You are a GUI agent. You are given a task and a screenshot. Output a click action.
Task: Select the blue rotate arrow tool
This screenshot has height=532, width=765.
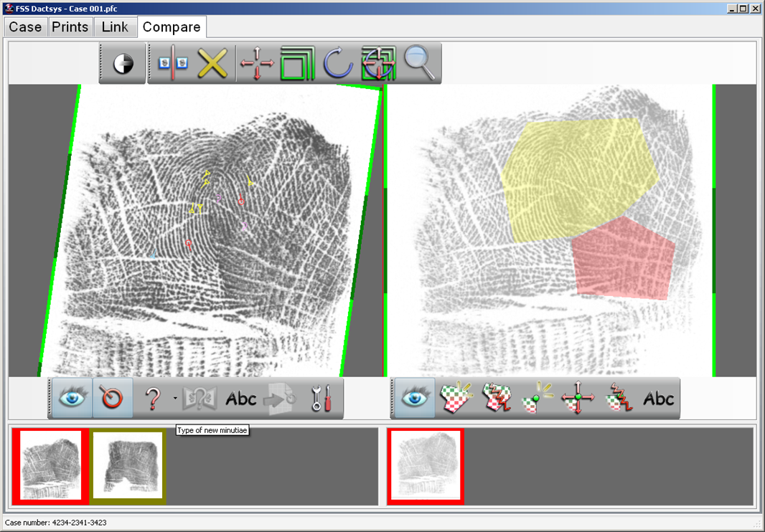point(338,63)
